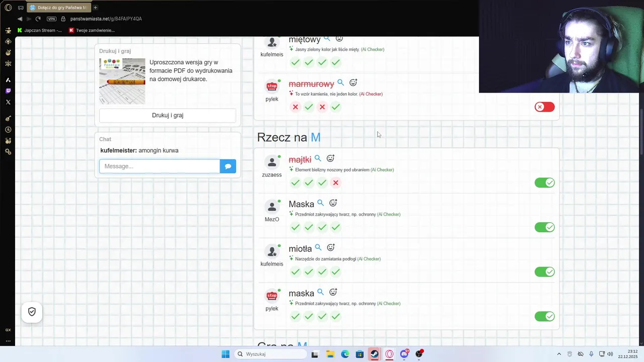Open a new browser tab

(95, 8)
